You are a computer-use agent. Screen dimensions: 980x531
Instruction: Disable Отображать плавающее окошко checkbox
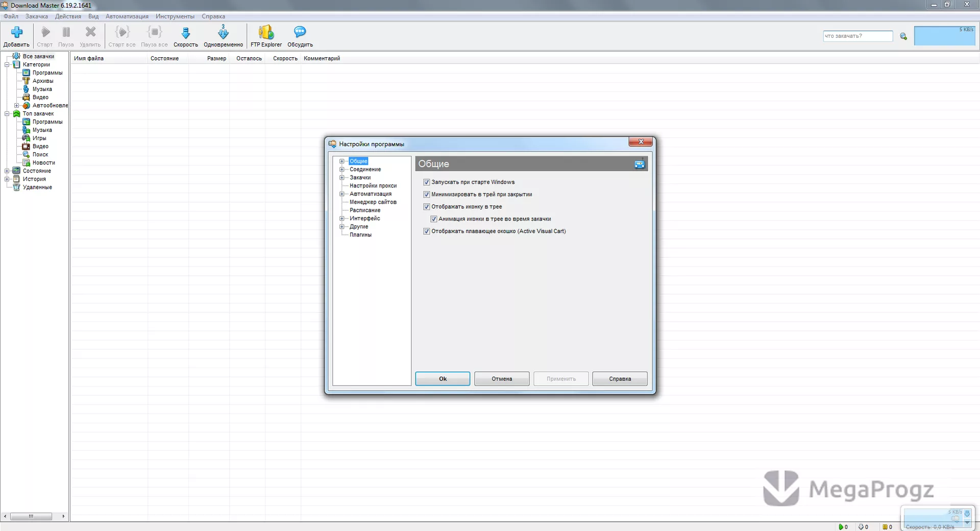click(x=427, y=231)
